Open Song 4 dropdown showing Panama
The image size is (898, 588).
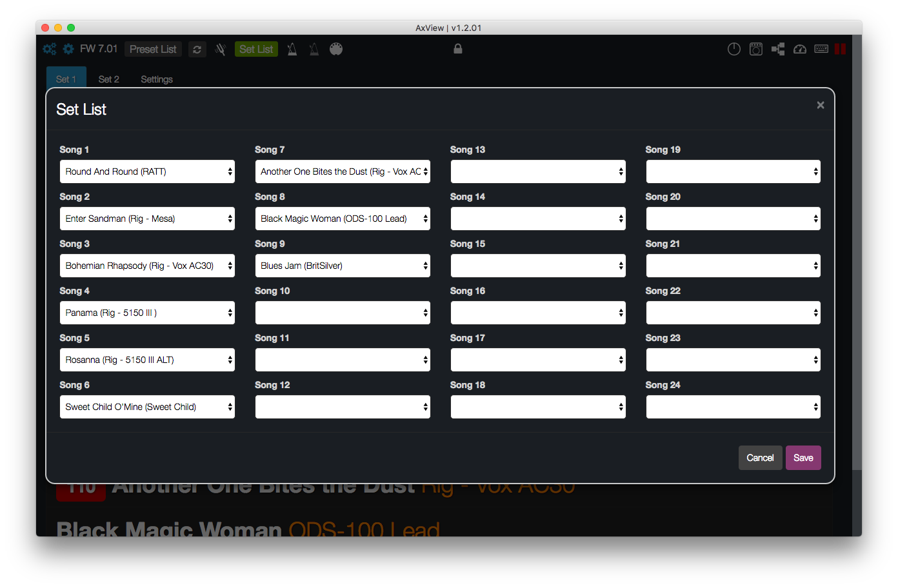point(147,313)
